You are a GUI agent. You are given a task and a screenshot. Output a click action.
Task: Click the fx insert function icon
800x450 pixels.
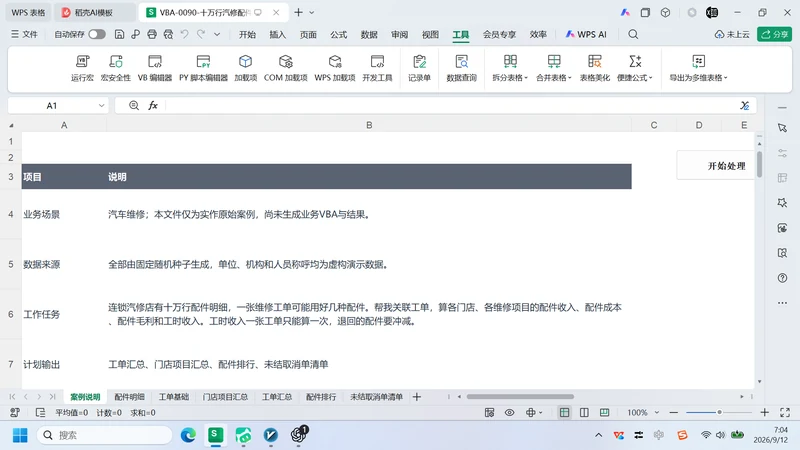point(153,106)
